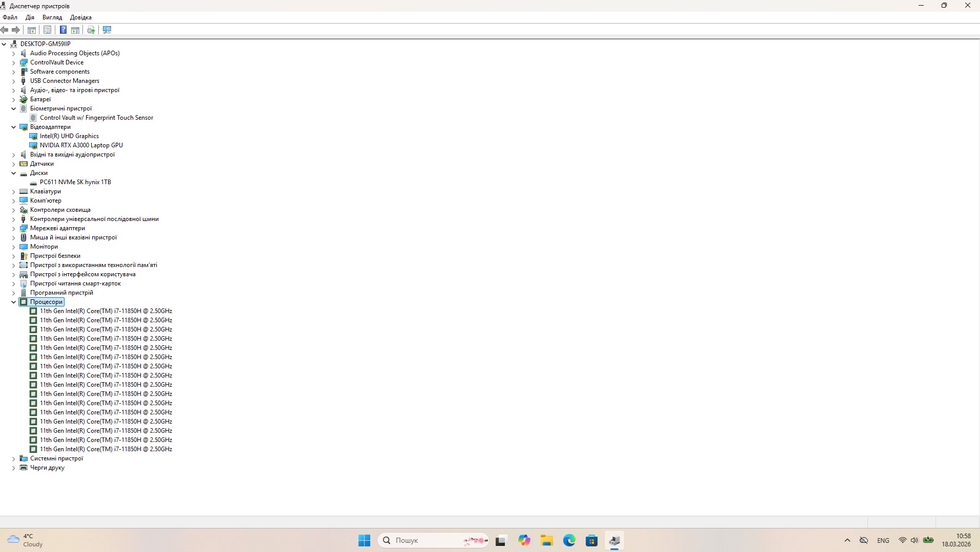980x552 pixels.
Task: Expand the Клавіатури category
Action: click(x=14, y=191)
